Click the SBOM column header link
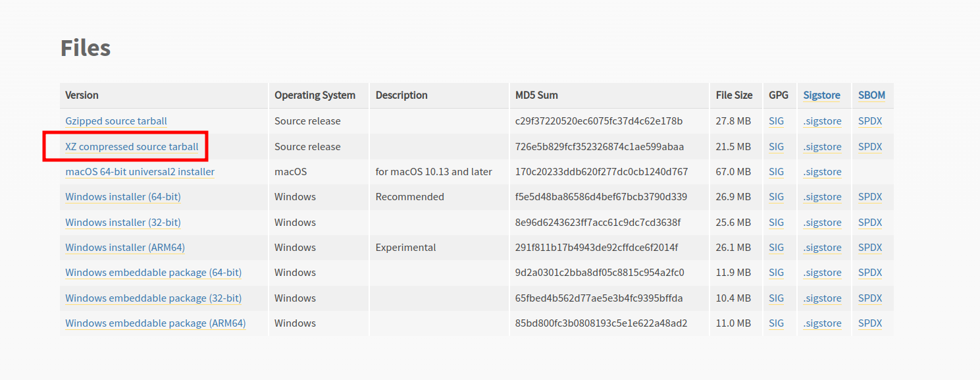 pyautogui.click(x=871, y=95)
